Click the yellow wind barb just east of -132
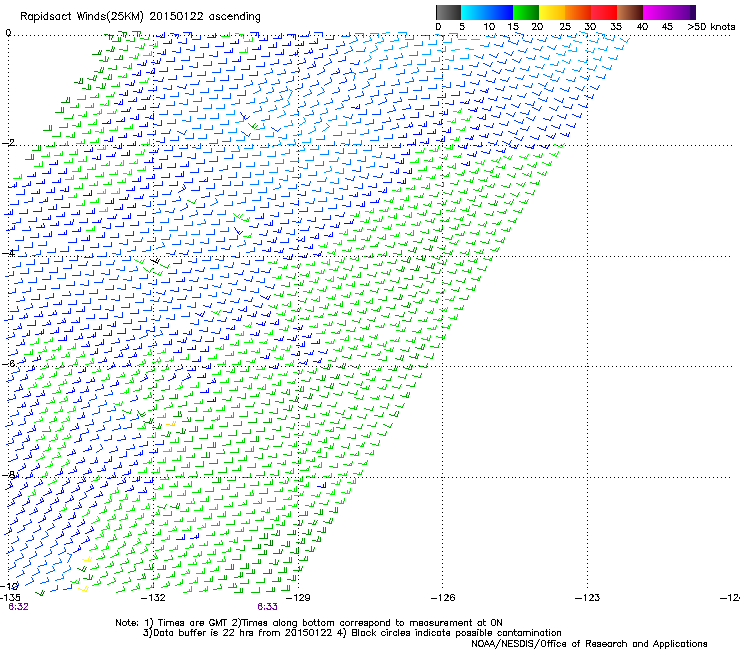The image size is (740, 650). coord(171,424)
